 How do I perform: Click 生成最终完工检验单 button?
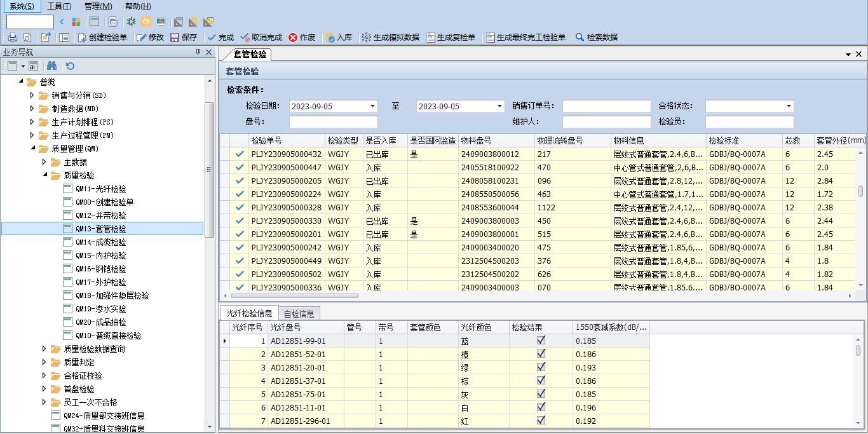point(526,37)
